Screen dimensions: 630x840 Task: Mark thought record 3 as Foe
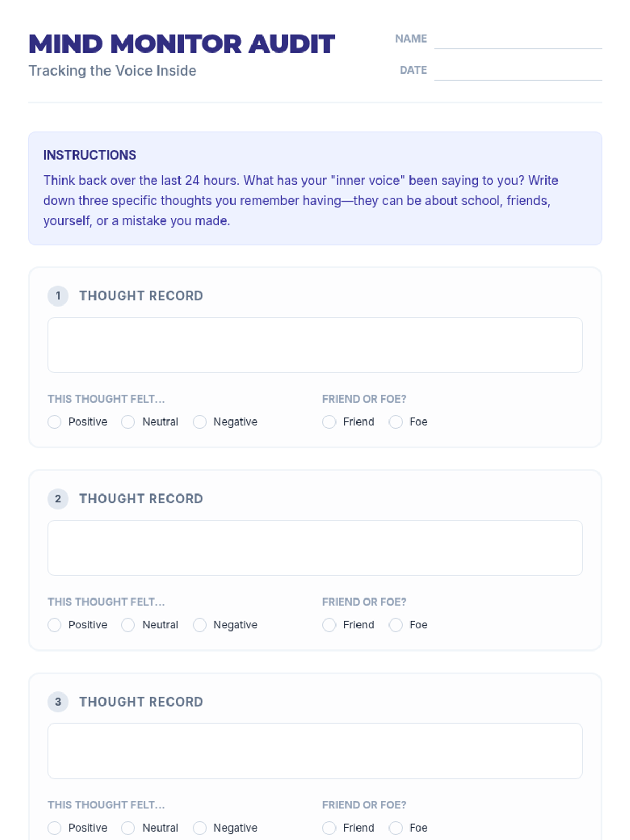396,828
